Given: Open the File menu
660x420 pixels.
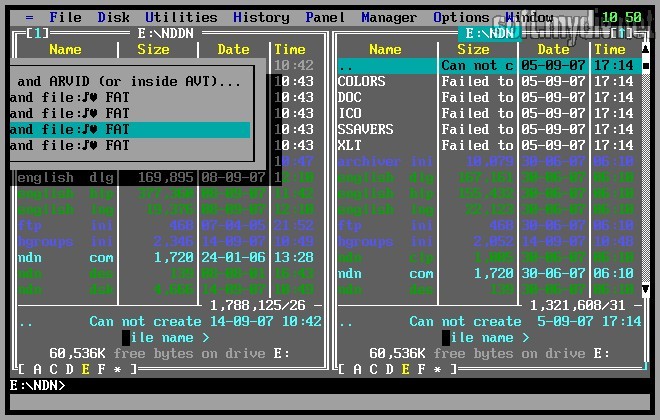Looking at the screenshot, I should point(65,17).
